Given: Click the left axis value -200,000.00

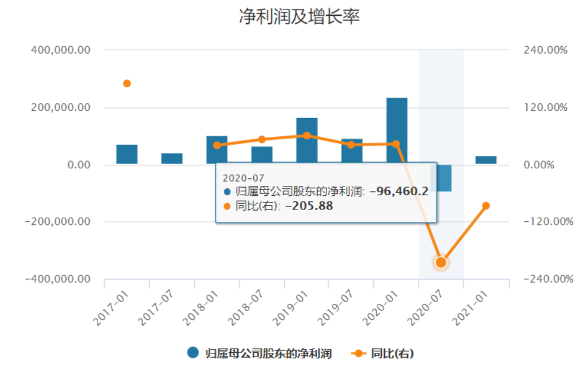Looking at the screenshot, I should [x=58, y=221].
